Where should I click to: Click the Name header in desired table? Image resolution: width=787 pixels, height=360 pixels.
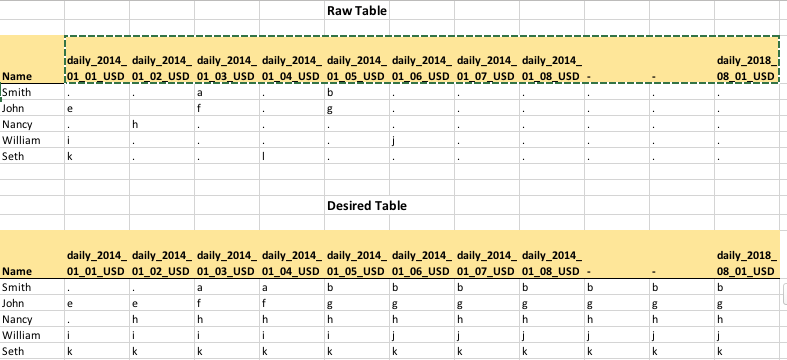coord(32,254)
